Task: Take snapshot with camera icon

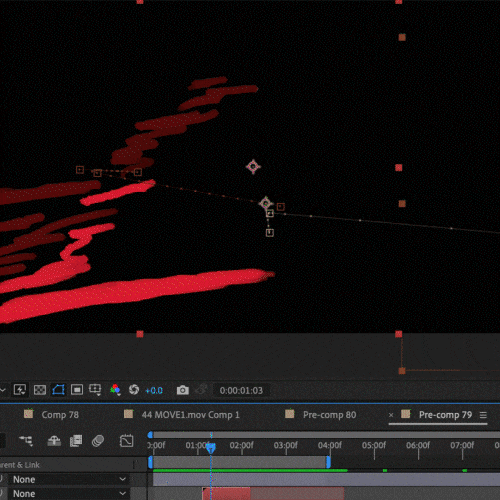Action: click(x=183, y=390)
